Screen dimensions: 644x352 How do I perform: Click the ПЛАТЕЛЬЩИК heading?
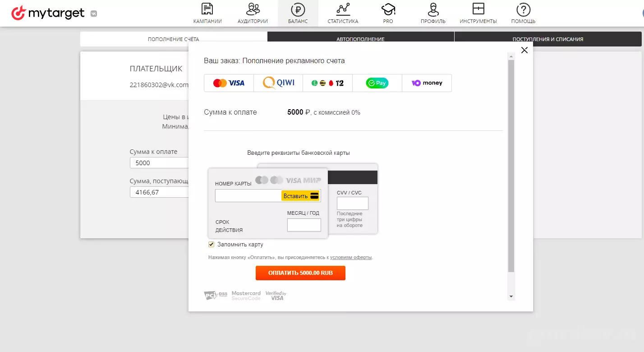click(156, 69)
